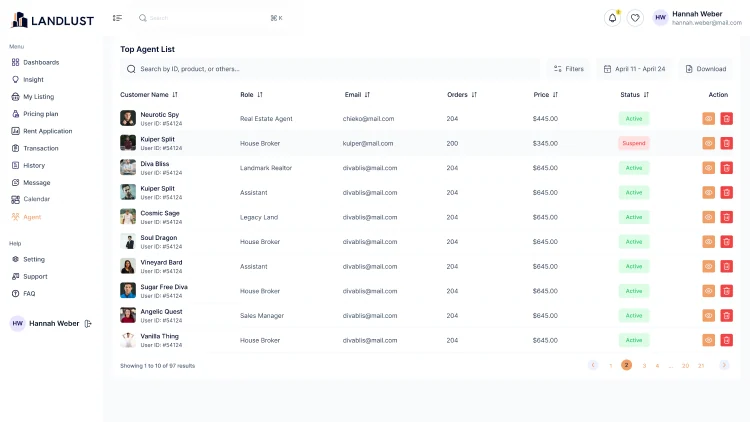Select the Agent menu item

pos(26,217)
